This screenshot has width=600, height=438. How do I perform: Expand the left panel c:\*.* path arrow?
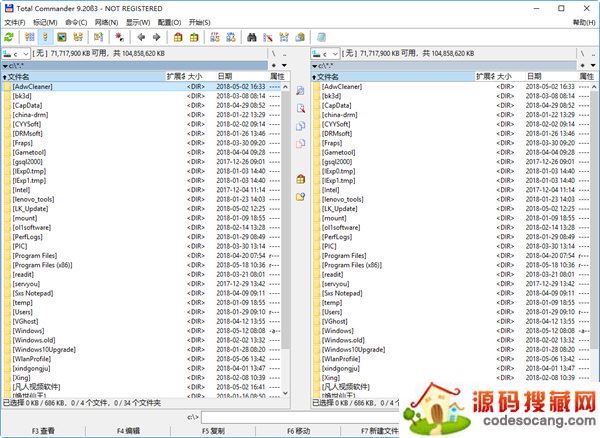[x=5, y=66]
